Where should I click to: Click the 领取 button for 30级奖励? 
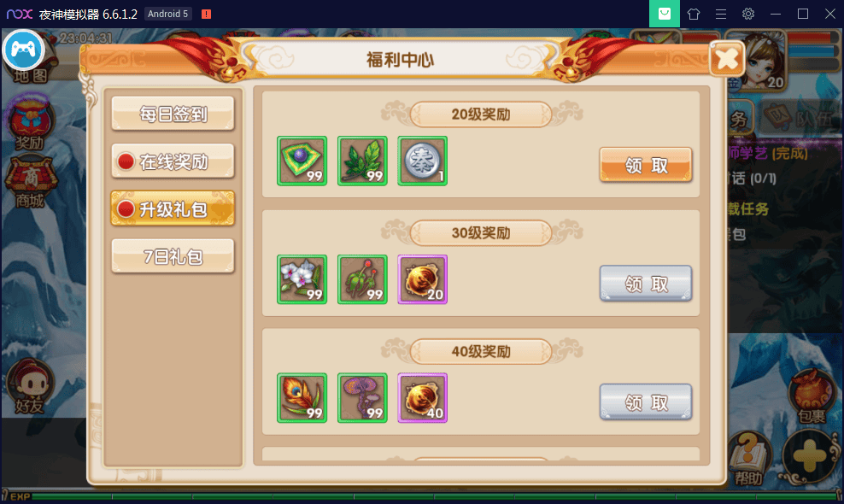(646, 284)
